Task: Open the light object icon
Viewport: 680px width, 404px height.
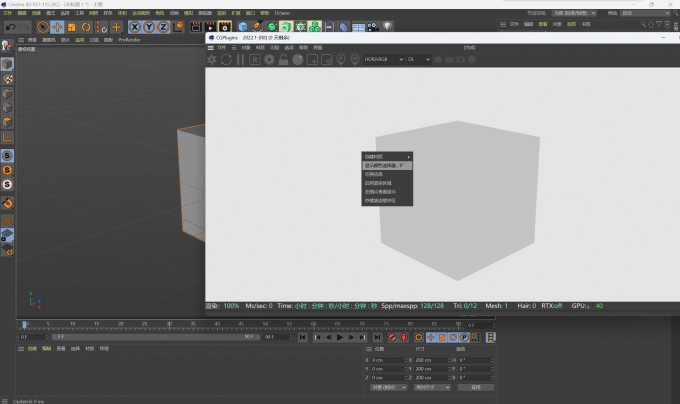Action: [387, 27]
